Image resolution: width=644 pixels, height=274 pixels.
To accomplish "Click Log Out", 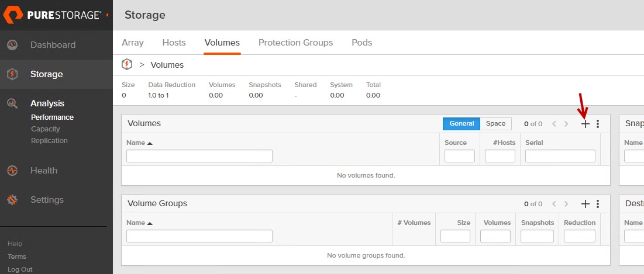I will click(20, 269).
